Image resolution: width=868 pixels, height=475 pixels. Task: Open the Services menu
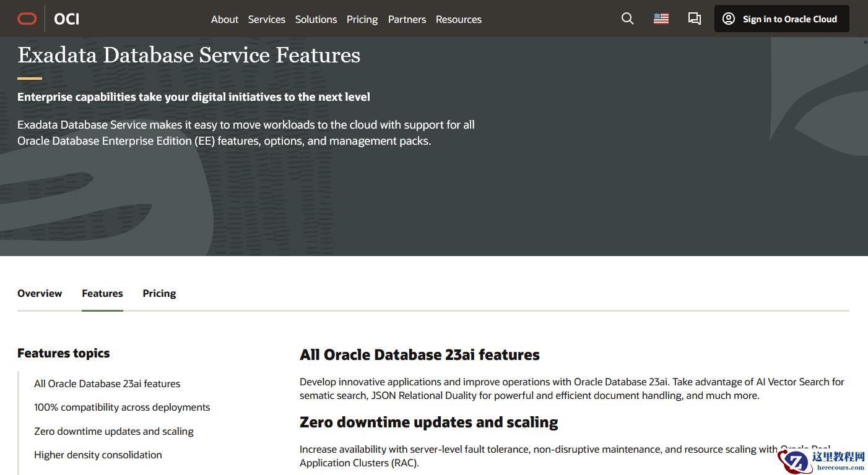click(x=266, y=19)
